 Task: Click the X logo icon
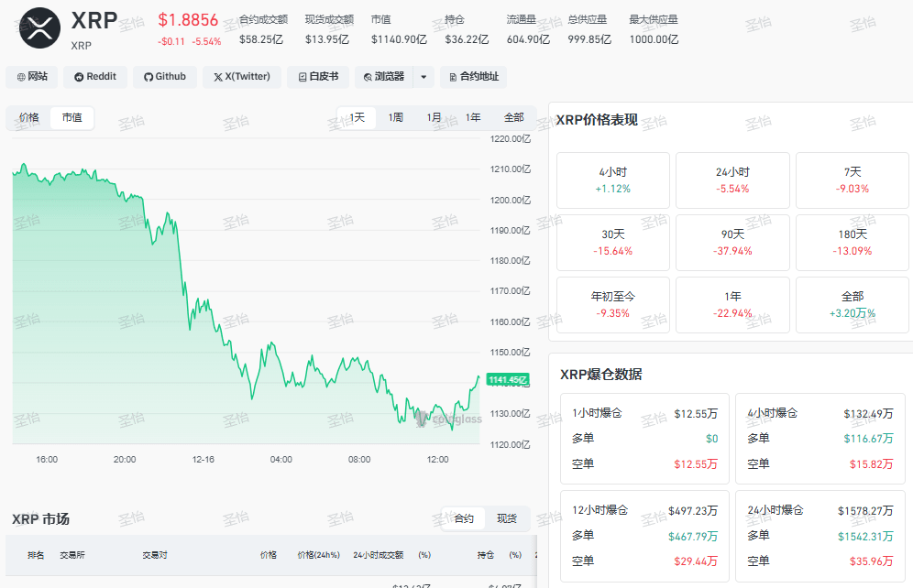(x=218, y=77)
